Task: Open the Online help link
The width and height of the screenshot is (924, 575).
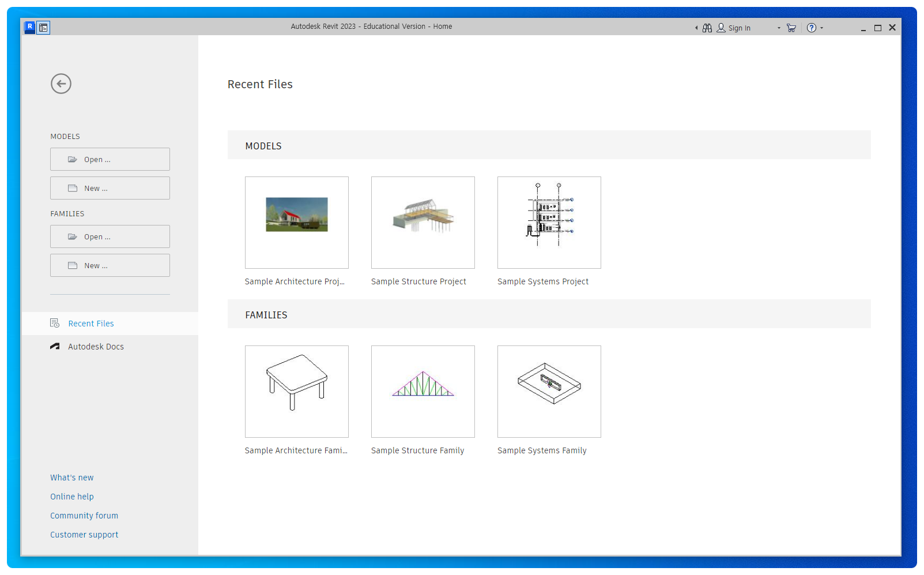Action: click(72, 497)
